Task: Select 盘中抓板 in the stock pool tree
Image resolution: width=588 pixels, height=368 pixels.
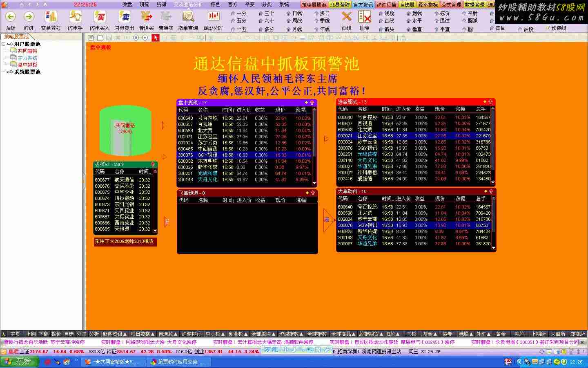Action: point(27,65)
